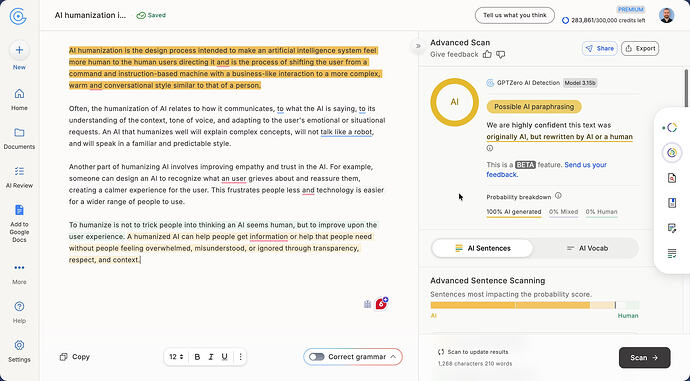The width and height of the screenshot is (690, 381).
Task: Click the Copy button
Action: (74, 357)
